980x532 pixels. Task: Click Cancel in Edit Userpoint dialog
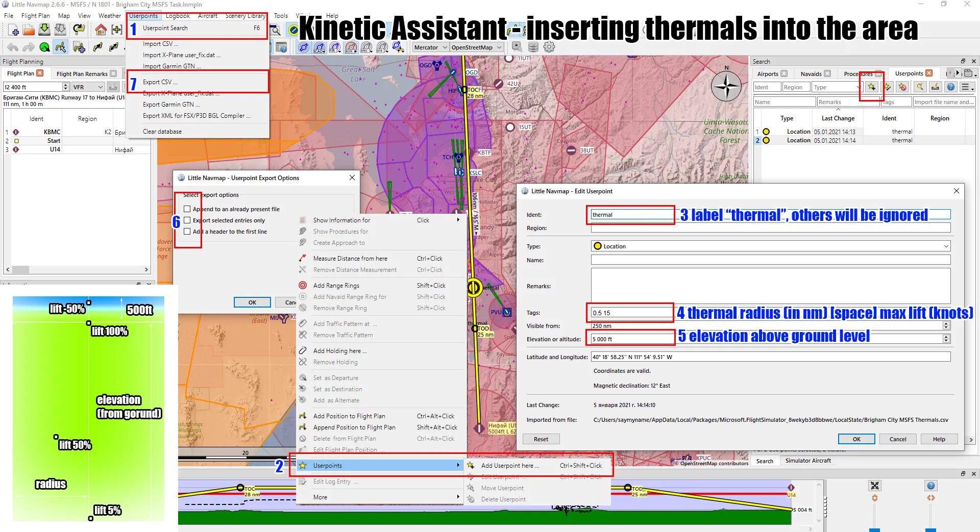pos(898,439)
